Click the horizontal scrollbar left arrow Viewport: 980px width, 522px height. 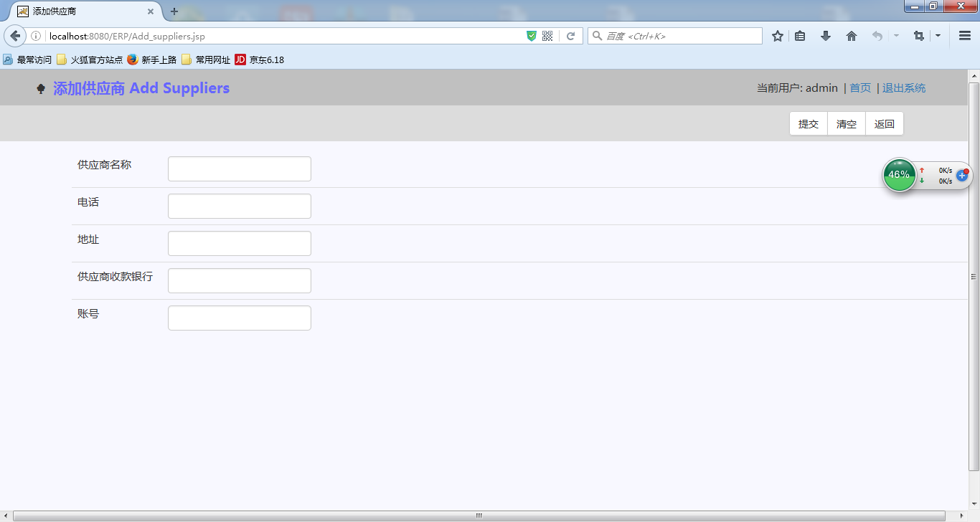pyautogui.click(x=6, y=516)
